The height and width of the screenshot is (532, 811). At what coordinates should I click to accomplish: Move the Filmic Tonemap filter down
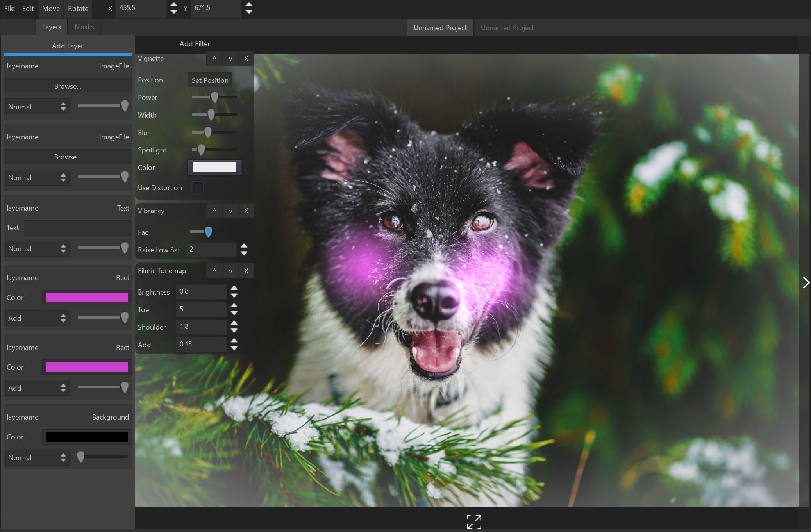(x=230, y=271)
